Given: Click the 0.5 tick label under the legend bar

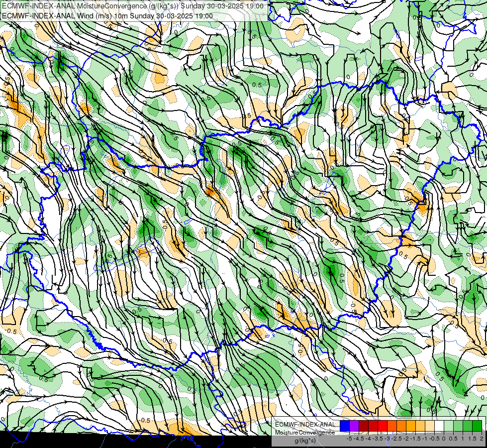Looking at the screenshot, I should (453, 439).
